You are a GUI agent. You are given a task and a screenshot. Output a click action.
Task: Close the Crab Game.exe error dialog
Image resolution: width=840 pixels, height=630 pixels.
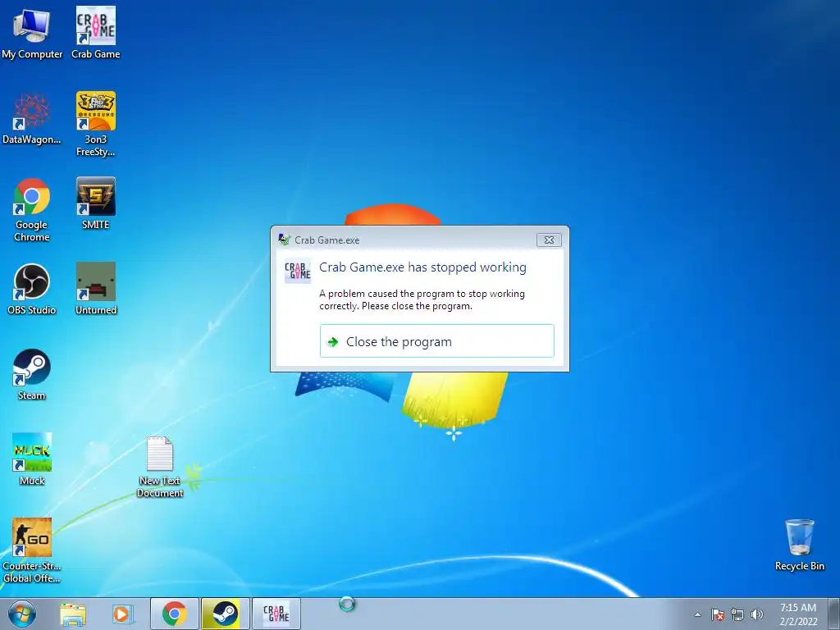(549, 240)
